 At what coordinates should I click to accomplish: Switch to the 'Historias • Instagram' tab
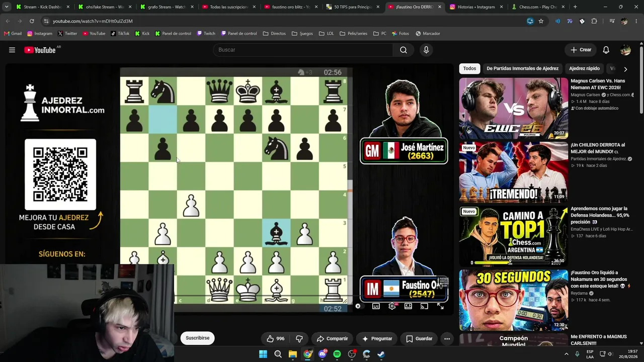476,7
